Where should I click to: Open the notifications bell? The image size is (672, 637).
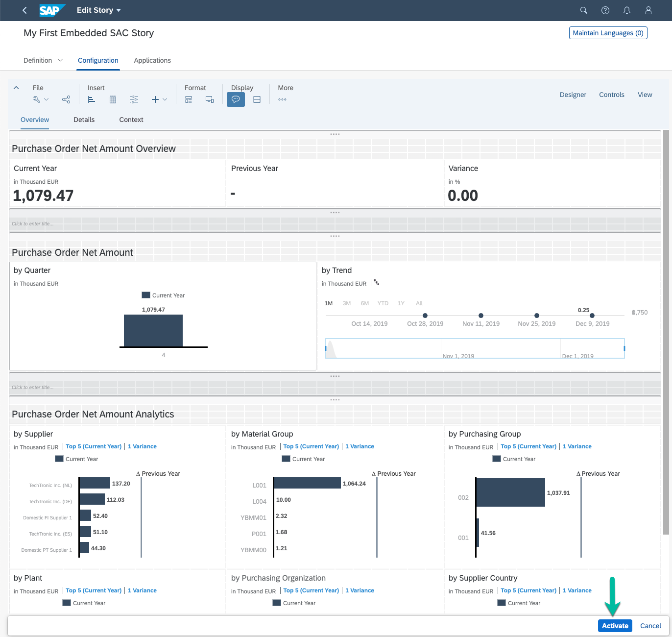coord(626,10)
